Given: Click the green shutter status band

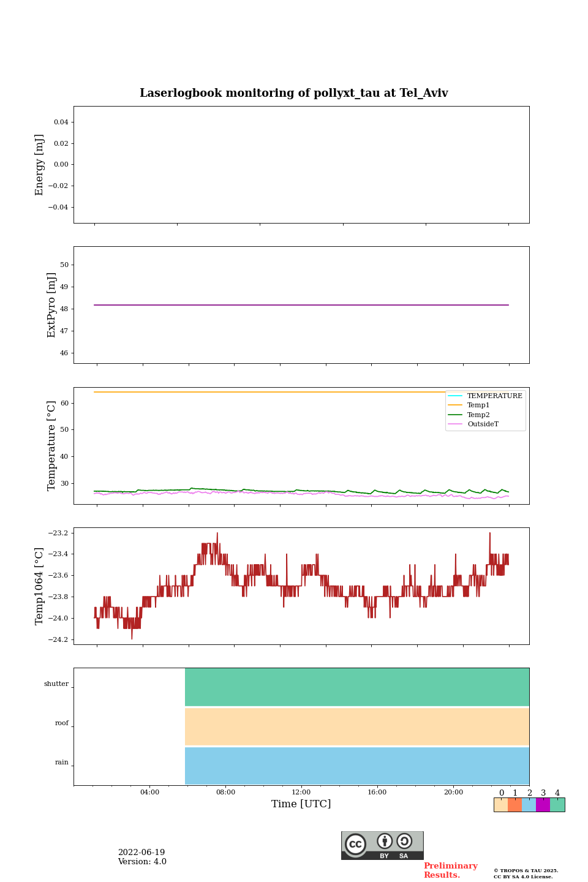Looking at the screenshot, I should [357, 687].
